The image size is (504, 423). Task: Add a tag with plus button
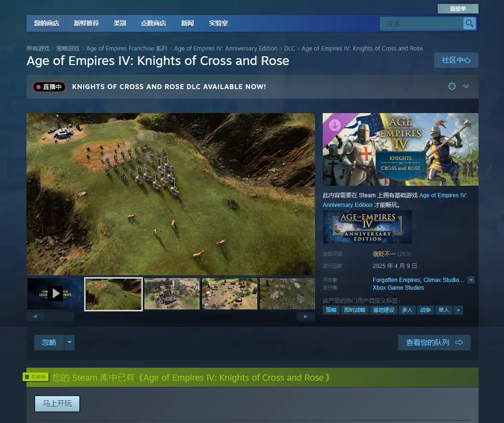[x=458, y=310]
